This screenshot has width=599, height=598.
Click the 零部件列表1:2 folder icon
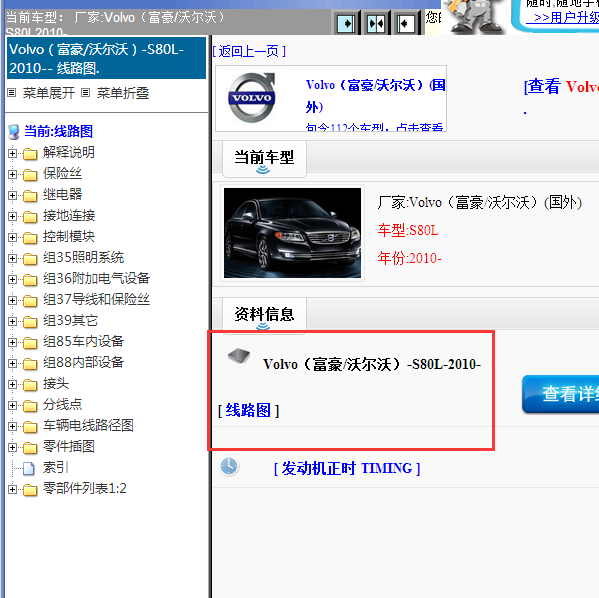[x=30, y=489]
